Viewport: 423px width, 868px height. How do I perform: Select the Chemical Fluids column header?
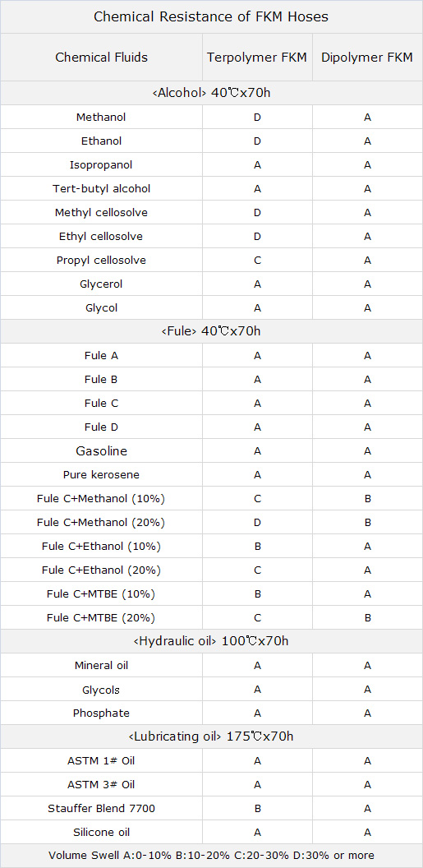click(x=101, y=58)
